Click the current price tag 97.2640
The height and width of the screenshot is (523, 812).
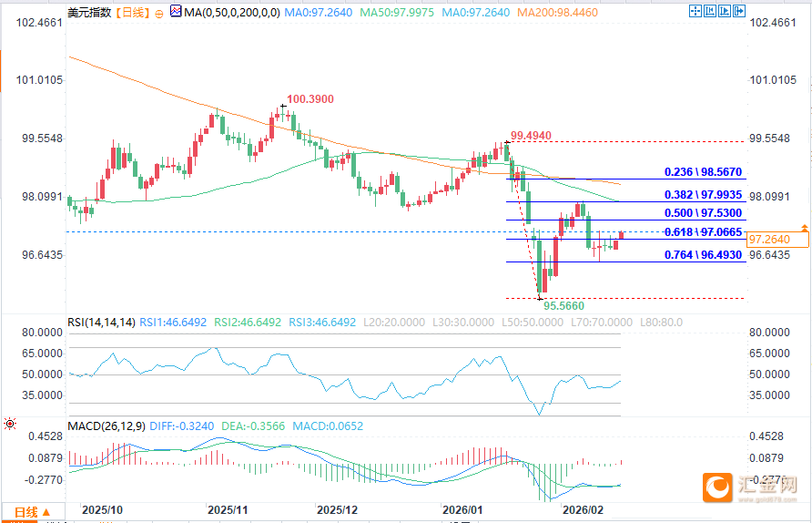(777, 240)
